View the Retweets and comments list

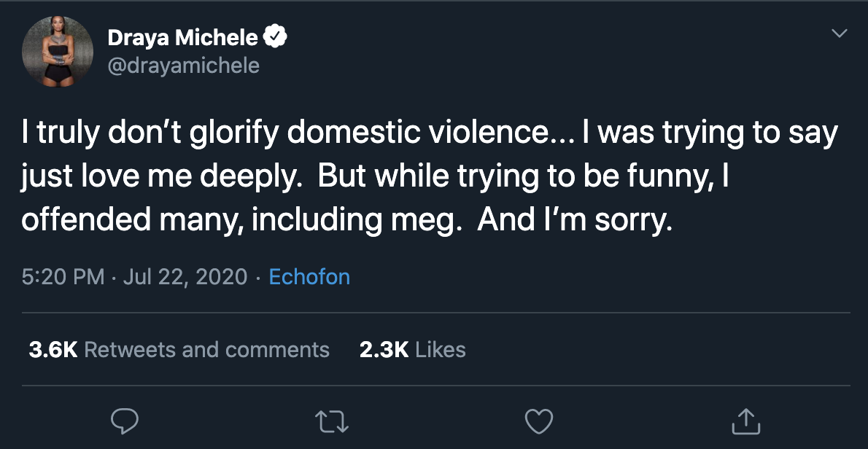pyautogui.click(x=207, y=349)
